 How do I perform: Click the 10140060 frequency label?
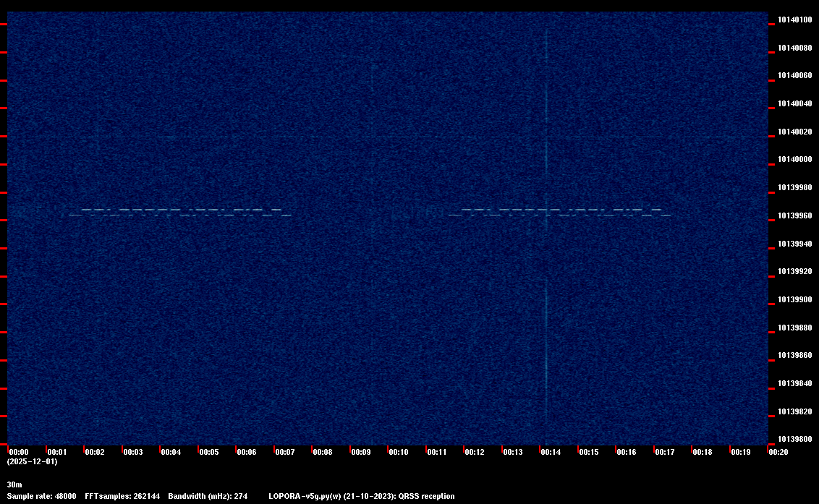pyautogui.click(x=795, y=76)
